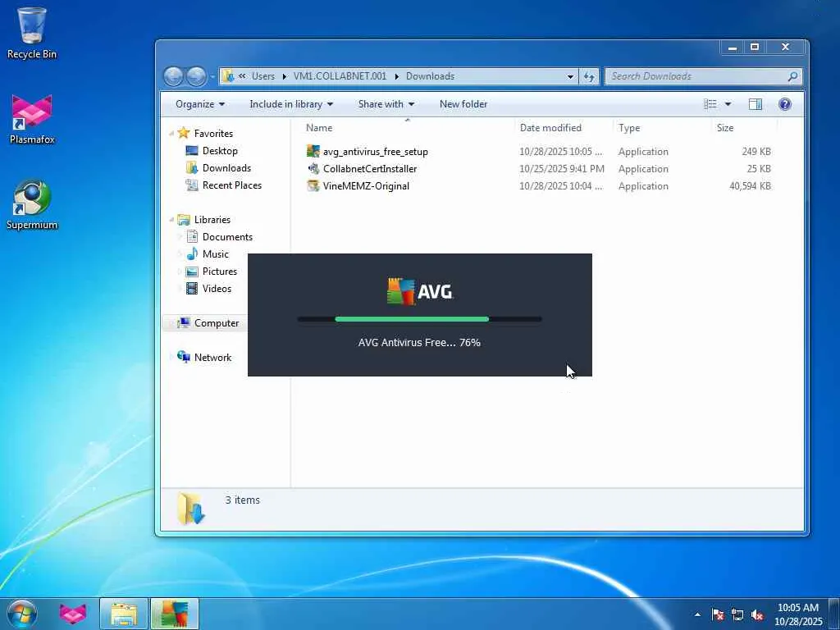Open the Share with menu
The width and height of the screenshot is (840, 630).
point(386,104)
